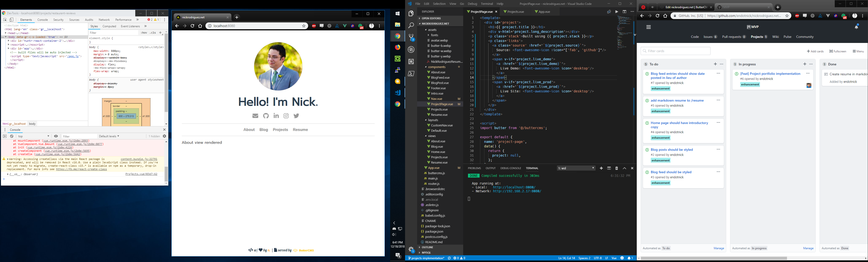Click Kill Terminal trash icon

(617, 168)
